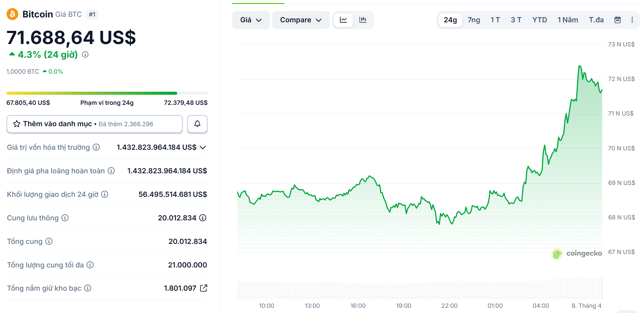This screenshot has height=313, width=644.
Task: Click the info icon near Khối lượng giao dịch
Action: 104,194
